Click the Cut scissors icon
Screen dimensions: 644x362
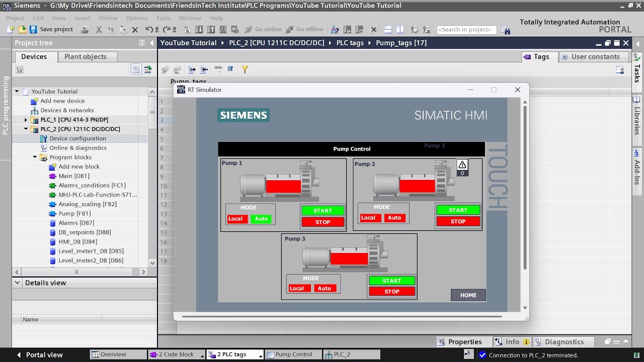pos(99,30)
